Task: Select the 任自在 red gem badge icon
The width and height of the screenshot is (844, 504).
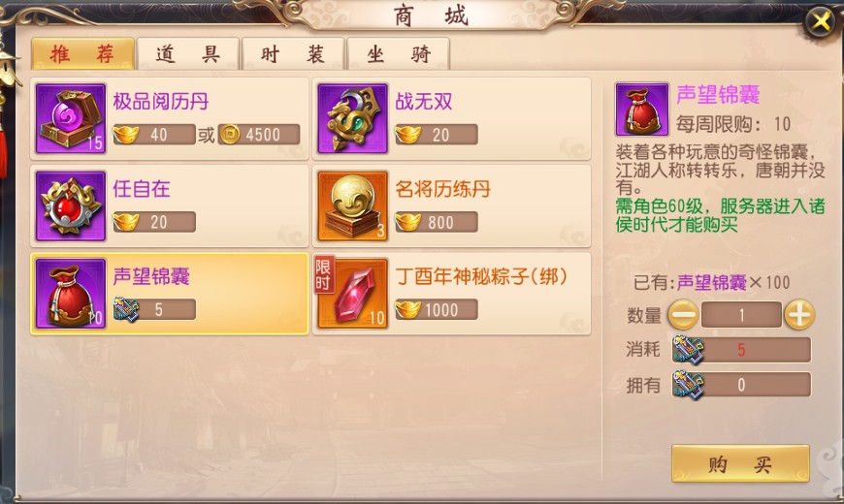Action: [71, 206]
